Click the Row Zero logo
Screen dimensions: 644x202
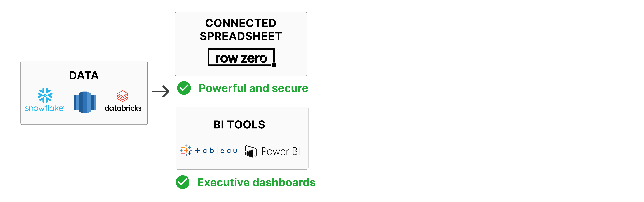tap(241, 58)
